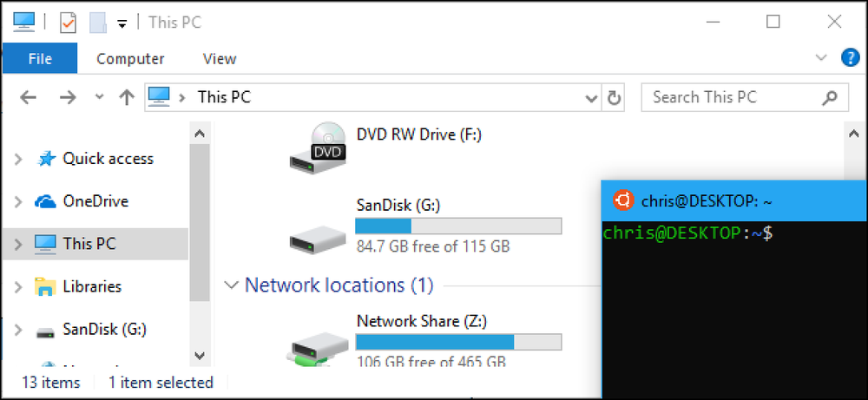Expand the Quick access tree node
The height and width of the screenshot is (400, 868).
18,160
